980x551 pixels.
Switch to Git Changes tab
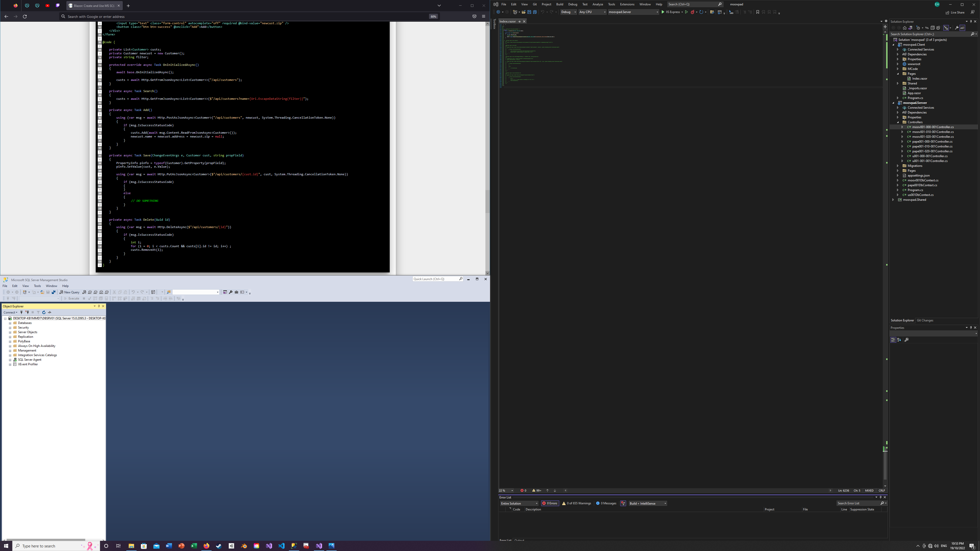[925, 321]
